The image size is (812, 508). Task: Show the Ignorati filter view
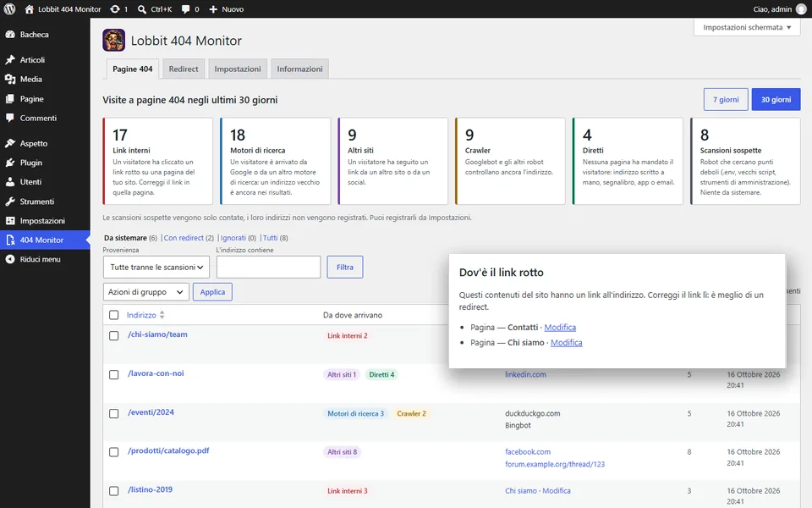pos(233,238)
